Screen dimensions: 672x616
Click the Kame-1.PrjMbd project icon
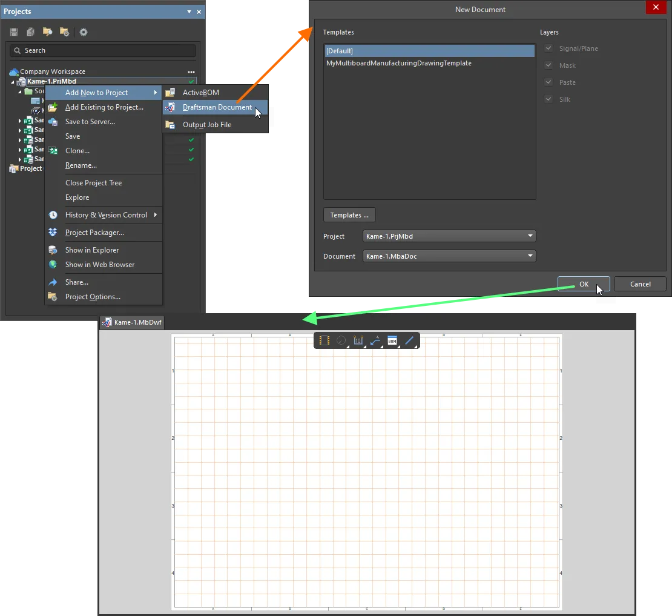coord(21,81)
